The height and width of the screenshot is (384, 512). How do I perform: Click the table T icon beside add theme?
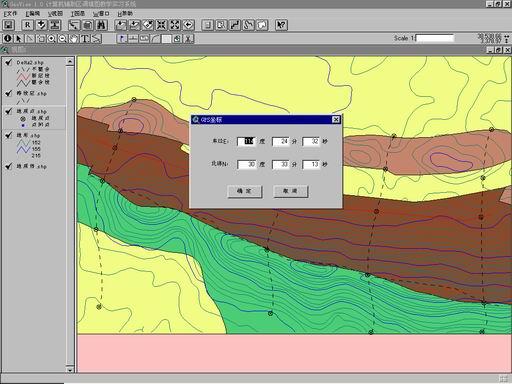point(55,25)
